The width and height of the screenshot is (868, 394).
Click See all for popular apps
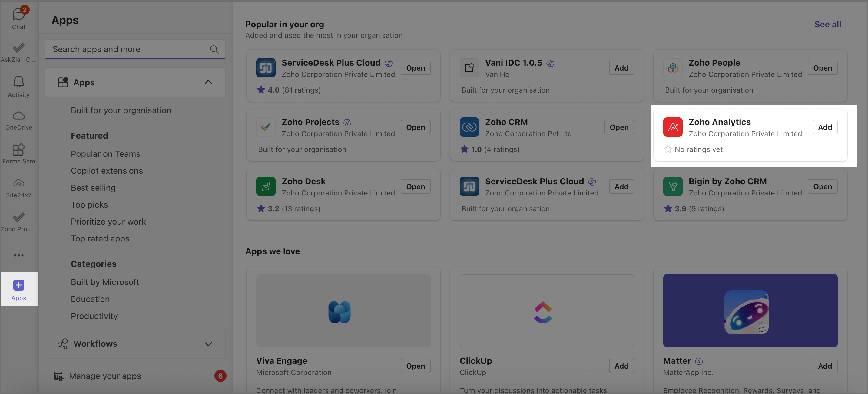(x=827, y=24)
